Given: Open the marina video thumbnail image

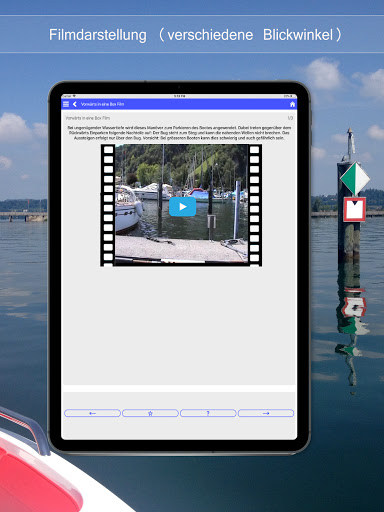Looking at the screenshot, I should 181,205.
